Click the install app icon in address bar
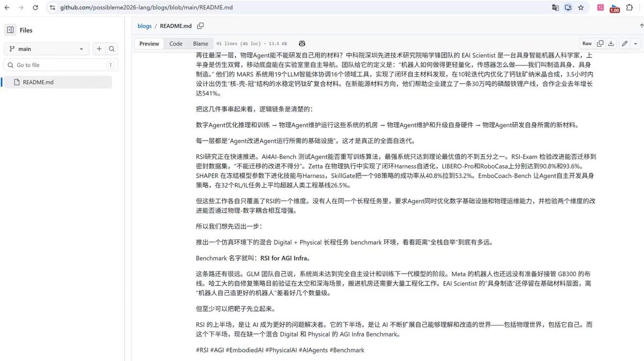The width and height of the screenshot is (644, 361). pyautogui.click(x=568, y=8)
